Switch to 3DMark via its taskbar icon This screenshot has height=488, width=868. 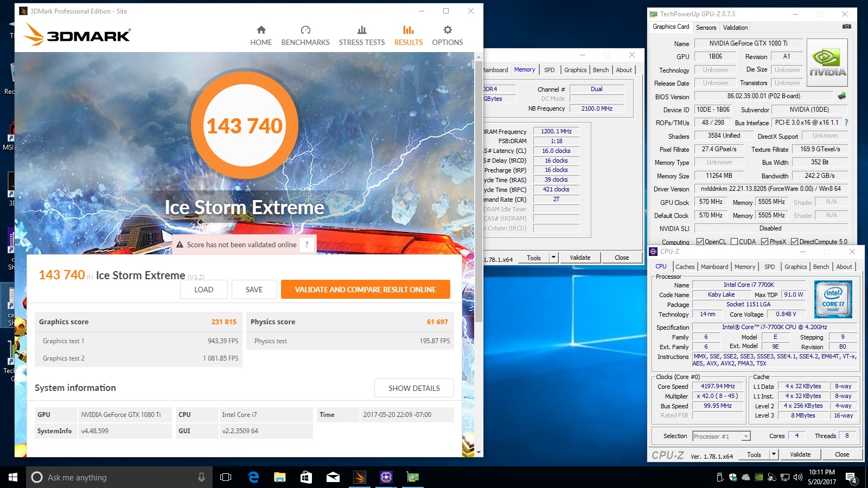click(x=360, y=477)
